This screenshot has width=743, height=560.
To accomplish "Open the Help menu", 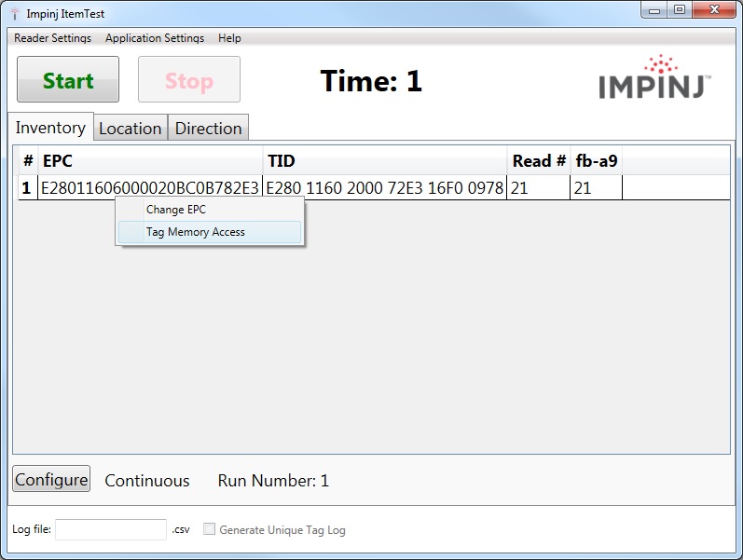I will pyautogui.click(x=229, y=38).
